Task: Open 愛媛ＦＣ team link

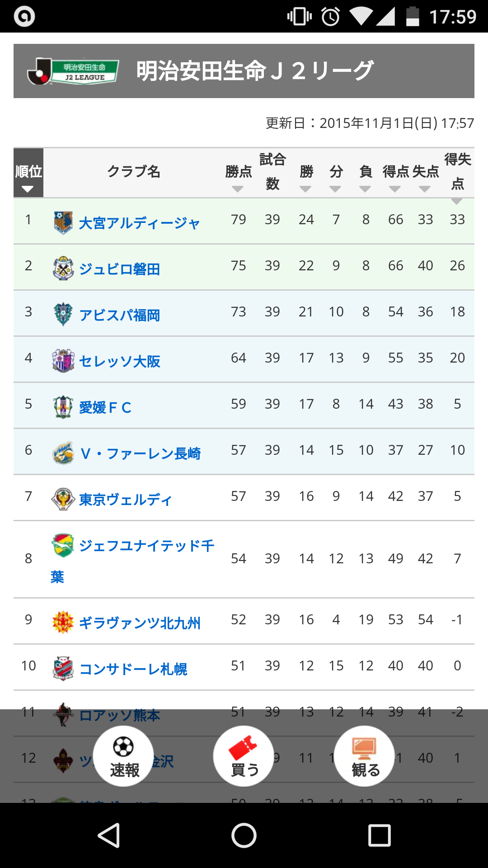Action: pyautogui.click(x=105, y=407)
